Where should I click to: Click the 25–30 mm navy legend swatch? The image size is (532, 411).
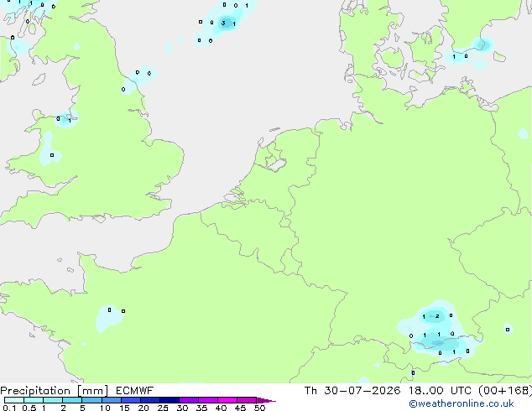coord(170,400)
